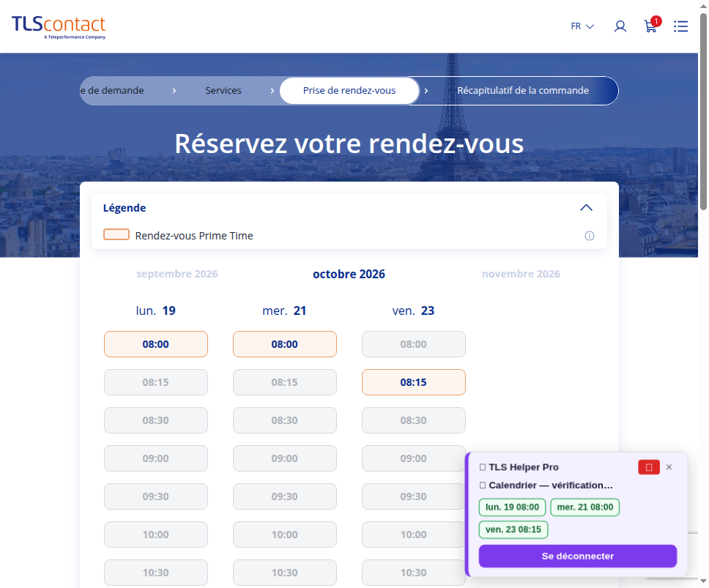Click the 09:30 slot under mer. 21
709x588 pixels.
pos(285,496)
